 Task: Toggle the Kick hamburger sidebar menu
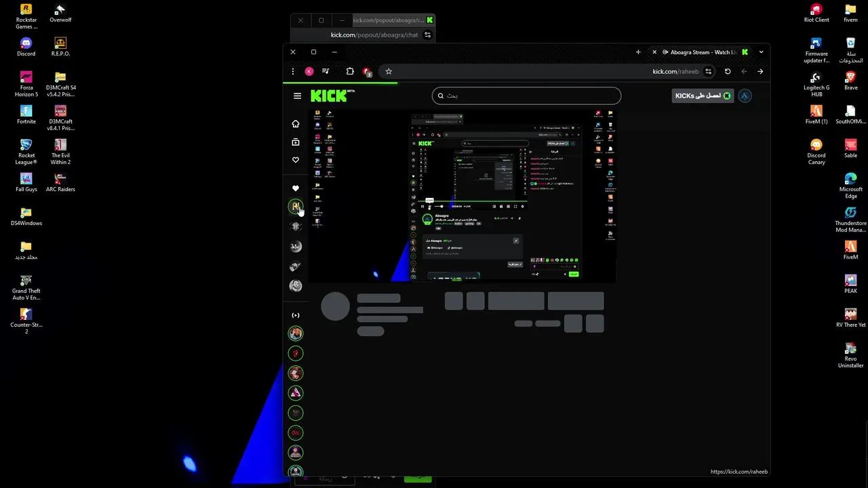297,96
